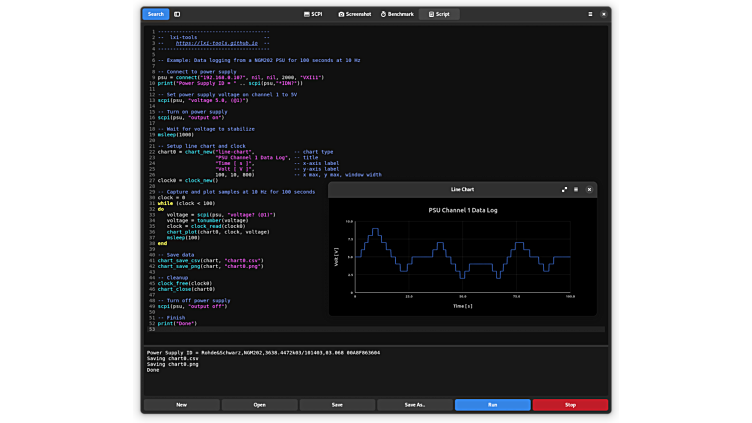Click the Save As.. button
This screenshot has width=752, height=423.
click(414, 405)
